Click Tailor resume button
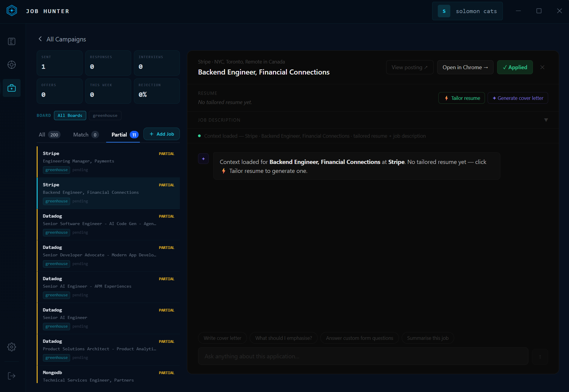Viewport: 569px width, 392px height. coord(462,98)
